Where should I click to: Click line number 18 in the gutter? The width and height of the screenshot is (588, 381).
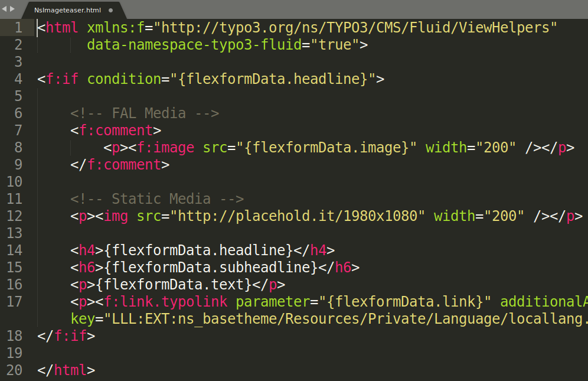pyautogui.click(x=15, y=336)
